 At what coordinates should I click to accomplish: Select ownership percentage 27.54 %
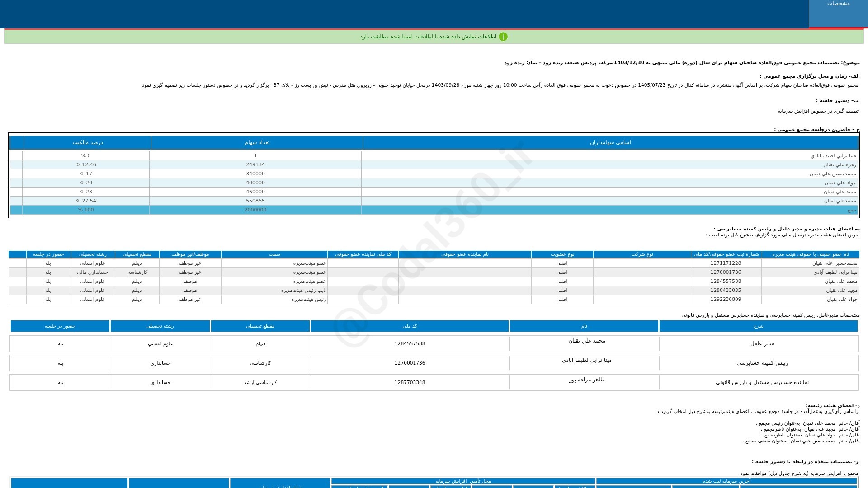(x=86, y=201)
